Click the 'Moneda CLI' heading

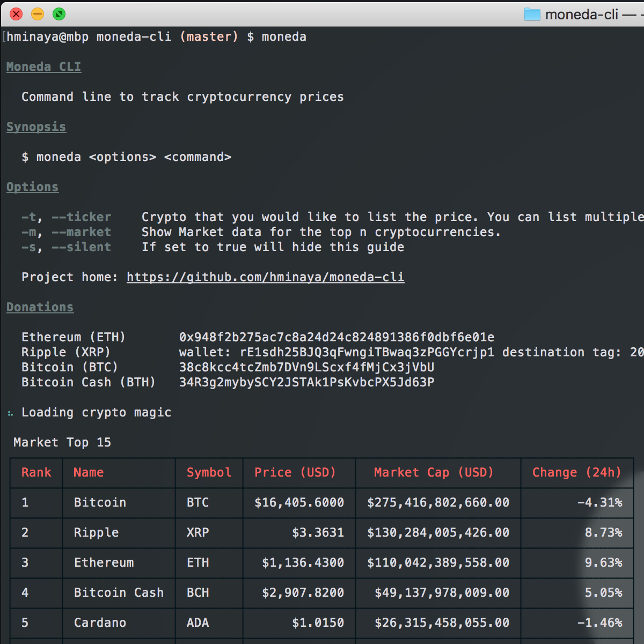pyautogui.click(x=43, y=67)
